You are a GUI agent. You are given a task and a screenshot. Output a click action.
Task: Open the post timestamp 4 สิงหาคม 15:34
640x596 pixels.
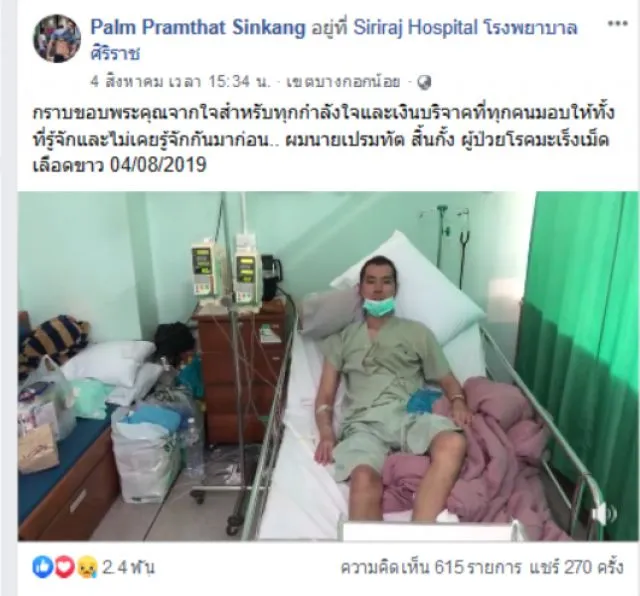point(181,82)
